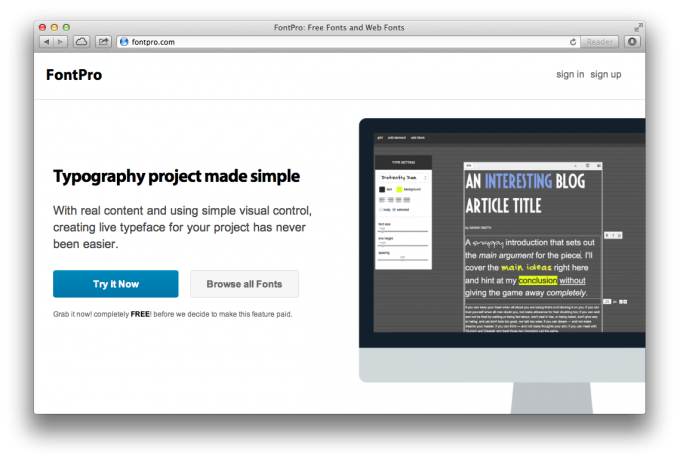Click the black text color swatch in preview

(382, 190)
